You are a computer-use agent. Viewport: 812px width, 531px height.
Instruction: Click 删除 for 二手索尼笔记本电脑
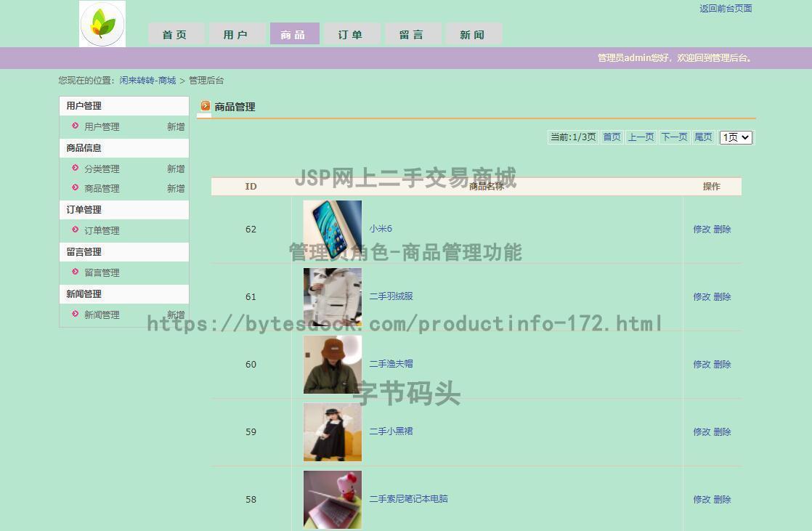point(722,499)
